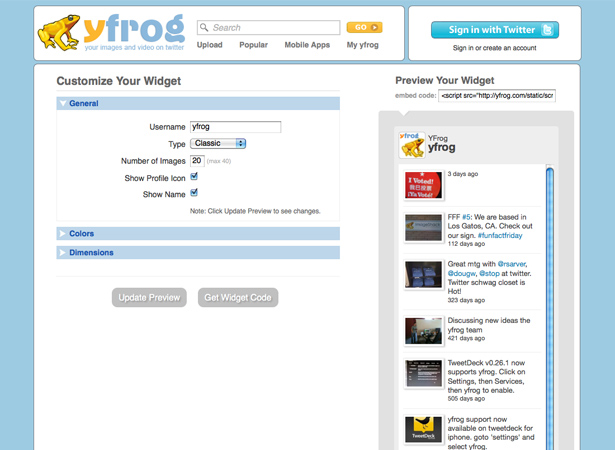The width and height of the screenshot is (615, 450).
Task: Click the yfrog profile avatar in preview
Action: coord(412,145)
